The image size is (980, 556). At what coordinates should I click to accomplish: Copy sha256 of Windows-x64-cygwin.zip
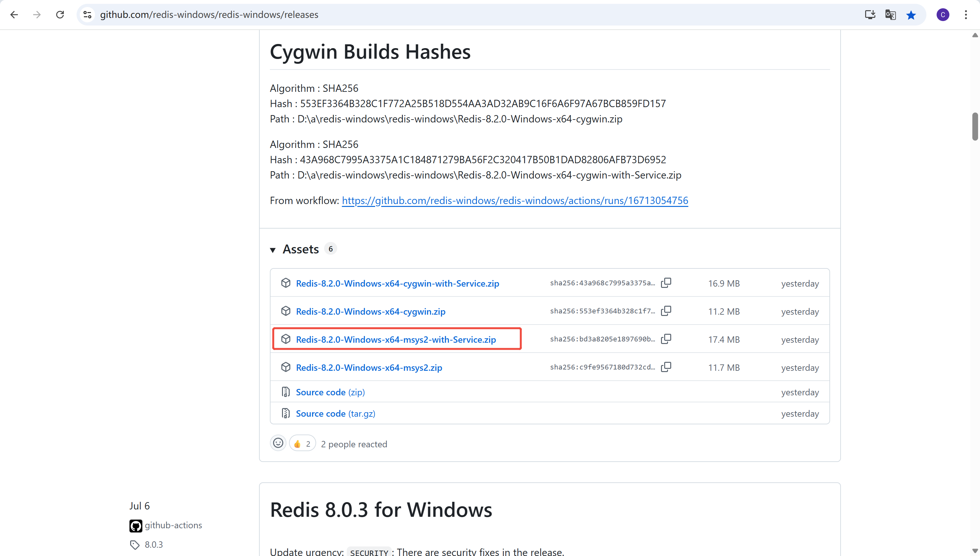(x=666, y=311)
